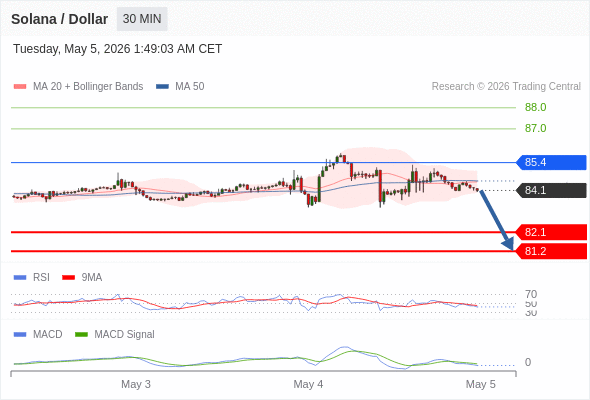Click the red 81.2 support price tag
The height and width of the screenshot is (400, 590).
pos(551,251)
